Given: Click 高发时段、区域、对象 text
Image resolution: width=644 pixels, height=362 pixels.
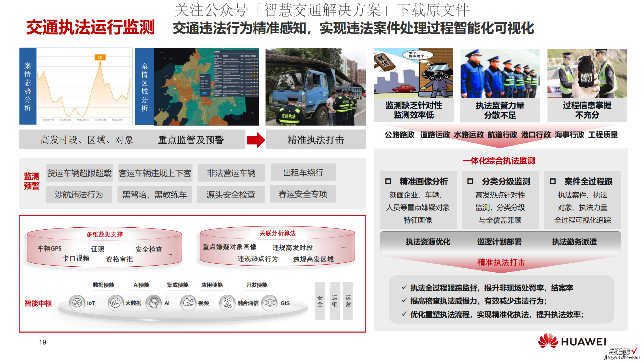Looking at the screenshot, I should pyautogui.click(x=87, y=140).
